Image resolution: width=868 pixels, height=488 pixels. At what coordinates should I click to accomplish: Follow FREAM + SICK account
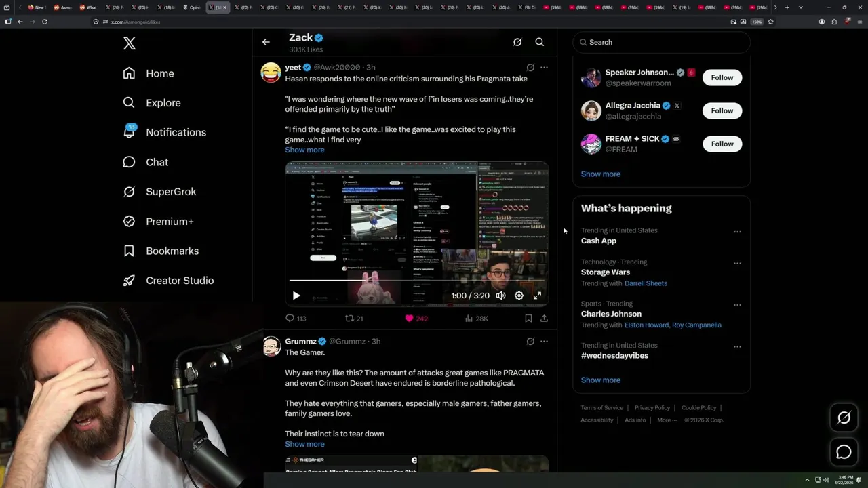click(722, 144)
